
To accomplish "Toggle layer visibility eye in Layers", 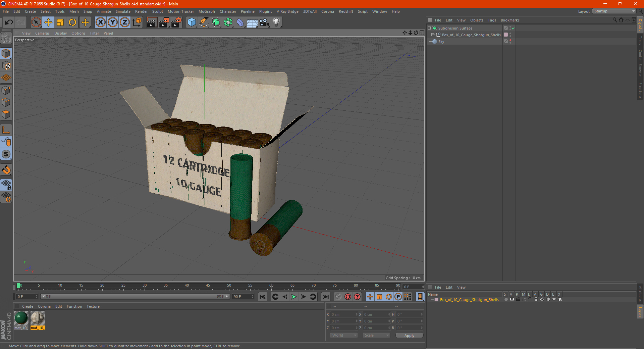I will 512,299.
